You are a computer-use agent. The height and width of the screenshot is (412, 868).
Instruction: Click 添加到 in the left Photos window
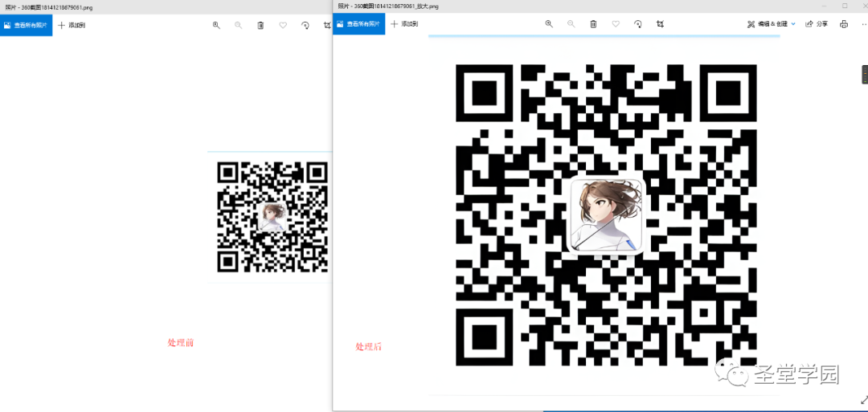click(72, 25)
